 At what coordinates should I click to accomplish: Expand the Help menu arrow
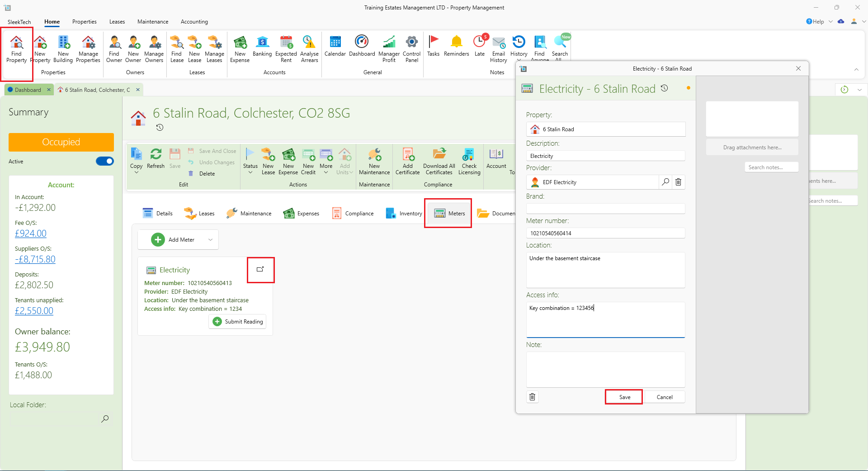830,21
